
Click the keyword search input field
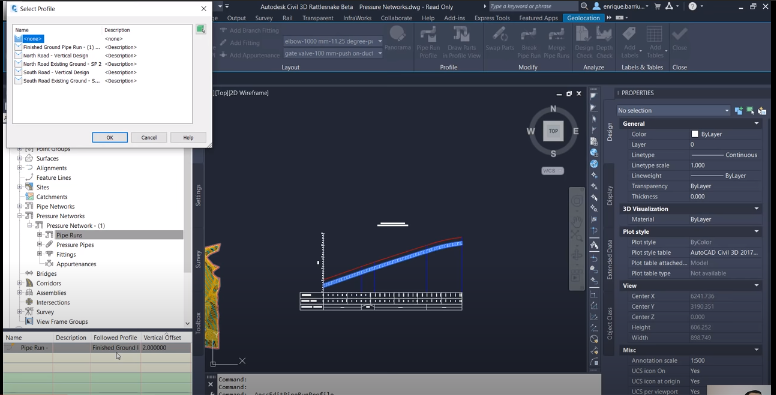pos(533,6)
